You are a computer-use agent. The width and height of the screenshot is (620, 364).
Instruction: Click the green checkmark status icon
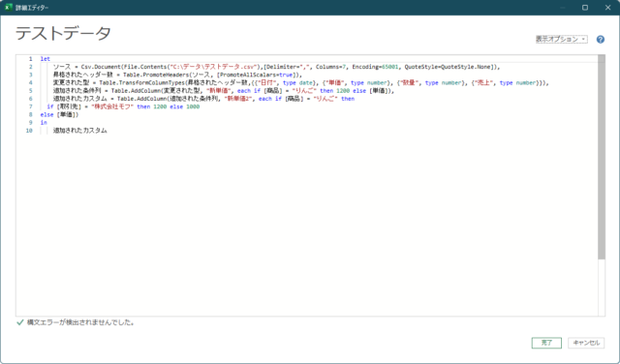tap(19, 322)
